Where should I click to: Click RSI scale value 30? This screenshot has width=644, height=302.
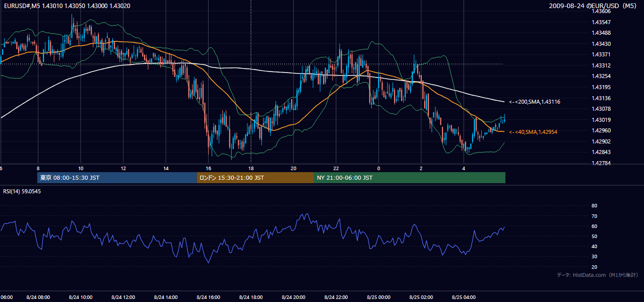pos(594,257)
